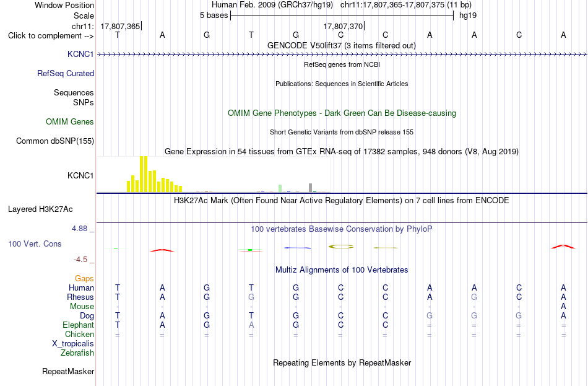The image size is (588, 386).
Task: Click the Gaps row label
Action: click(84, 278)
